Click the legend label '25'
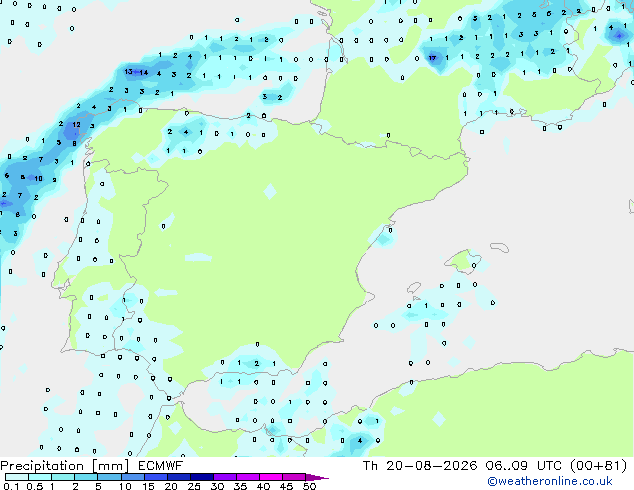The image size is (634, 490). pyautogui.click(x=194, y=486)
